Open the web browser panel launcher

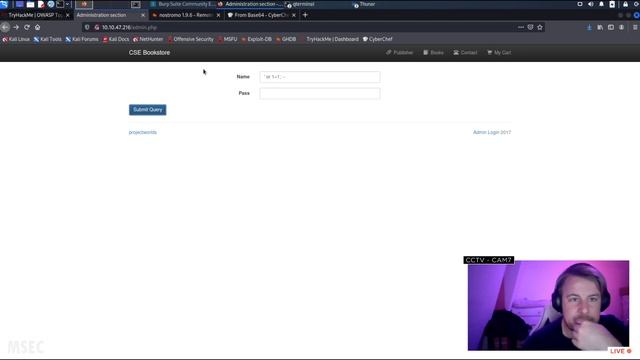(51, 4)
